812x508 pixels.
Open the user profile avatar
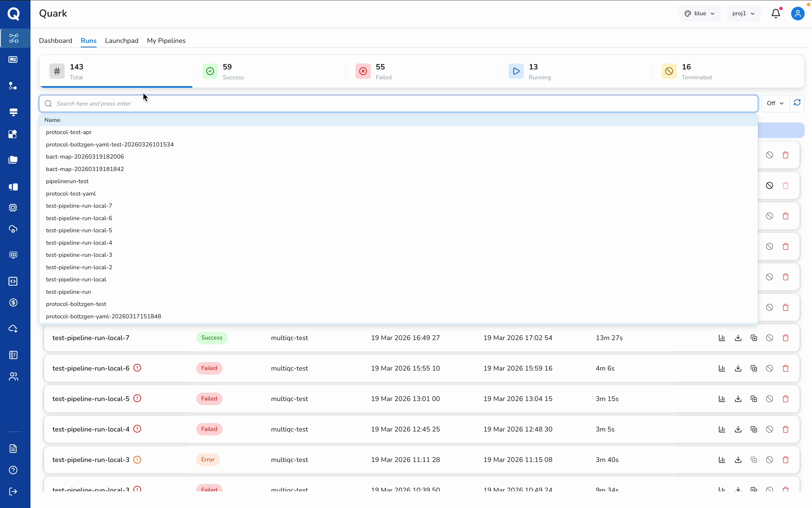coord(798,14)
